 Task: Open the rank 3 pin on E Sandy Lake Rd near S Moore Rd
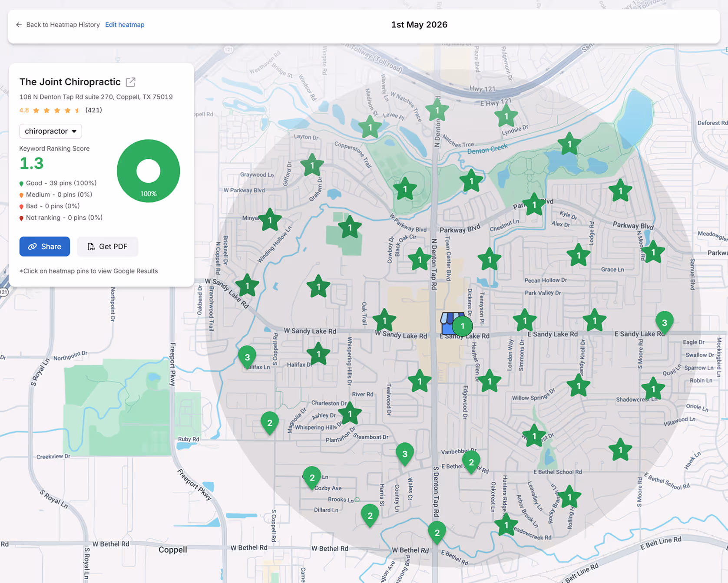point(664,323)
